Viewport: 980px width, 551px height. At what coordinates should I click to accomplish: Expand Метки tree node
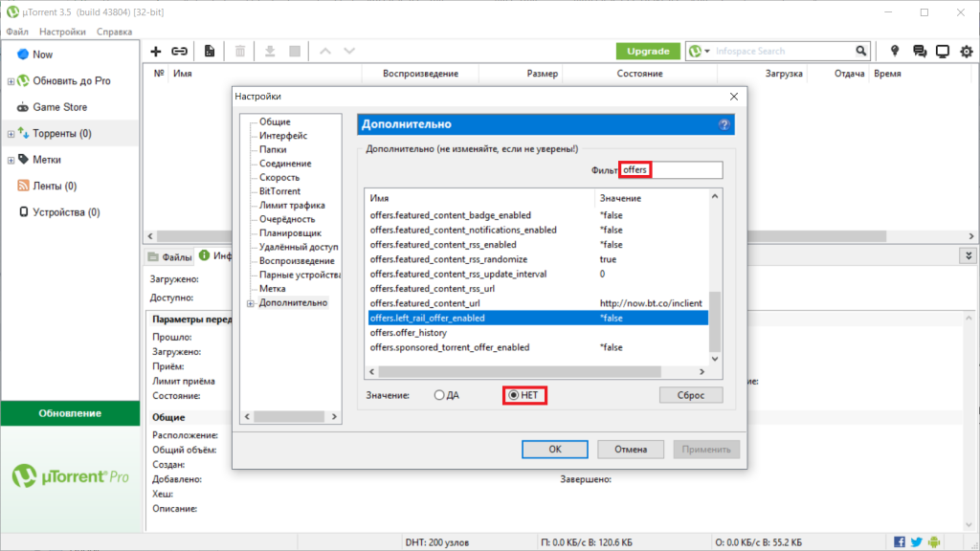pyautogui.click(x=11, y=160)
